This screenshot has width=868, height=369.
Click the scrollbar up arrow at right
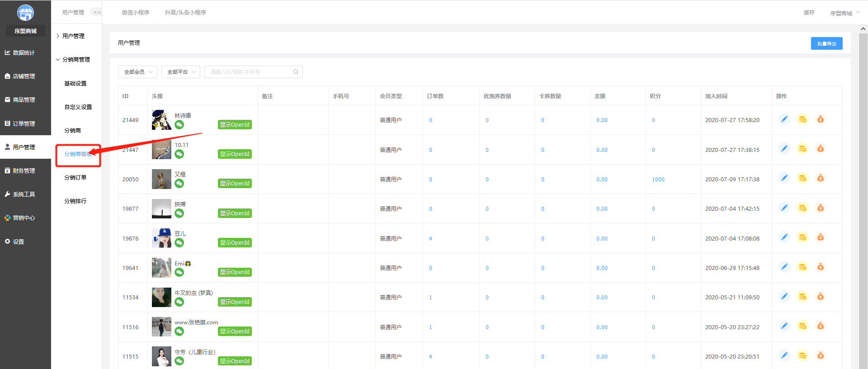point(863,28)
